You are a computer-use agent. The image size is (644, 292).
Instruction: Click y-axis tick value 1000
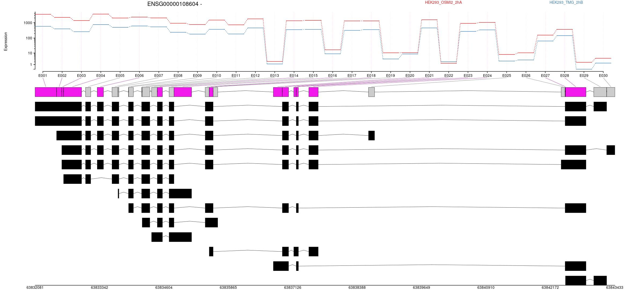pyautogui.click(x=28, y=23)
